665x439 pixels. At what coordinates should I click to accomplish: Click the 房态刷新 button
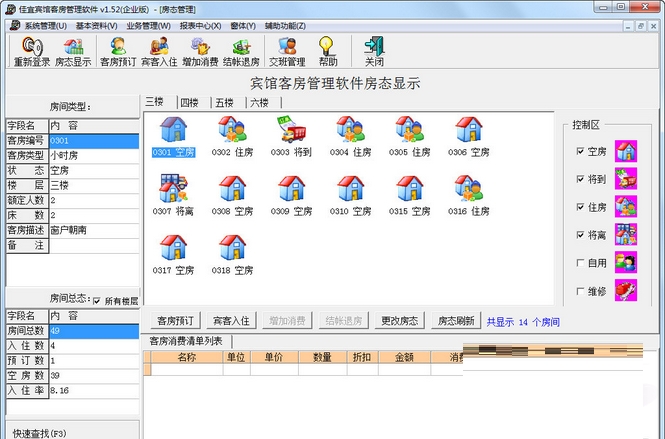pyautogui.click(x=455, y=321)
